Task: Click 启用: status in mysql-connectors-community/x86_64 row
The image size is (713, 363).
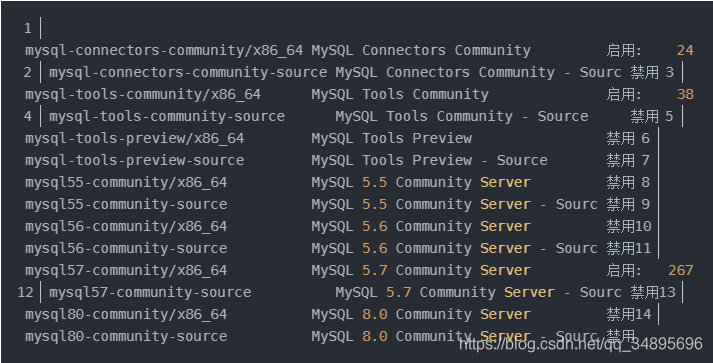Action: (x=624, y=50)
